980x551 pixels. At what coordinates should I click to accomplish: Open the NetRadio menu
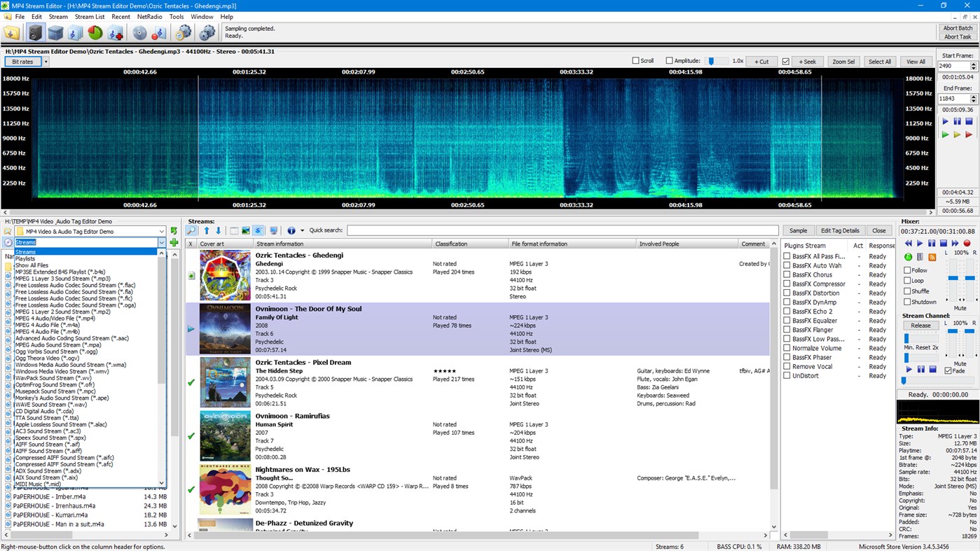[149, 16]
